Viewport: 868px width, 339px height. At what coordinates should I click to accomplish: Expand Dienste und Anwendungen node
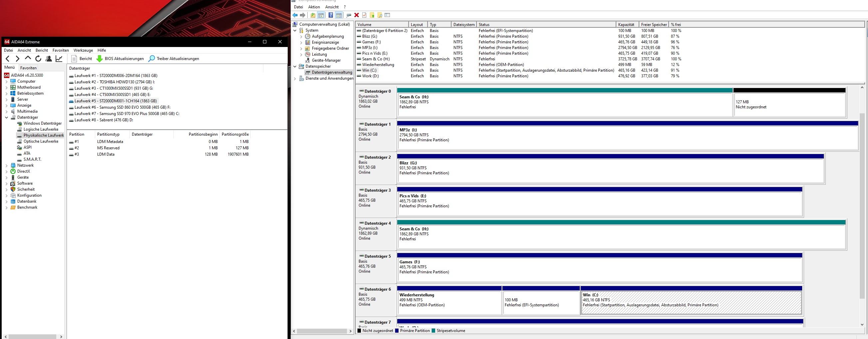[295, 79]
